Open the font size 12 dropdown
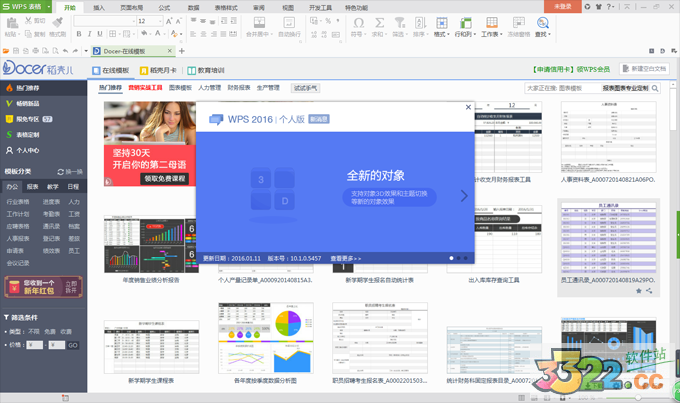This screenshot has width=680, height=403. (160, 21)
